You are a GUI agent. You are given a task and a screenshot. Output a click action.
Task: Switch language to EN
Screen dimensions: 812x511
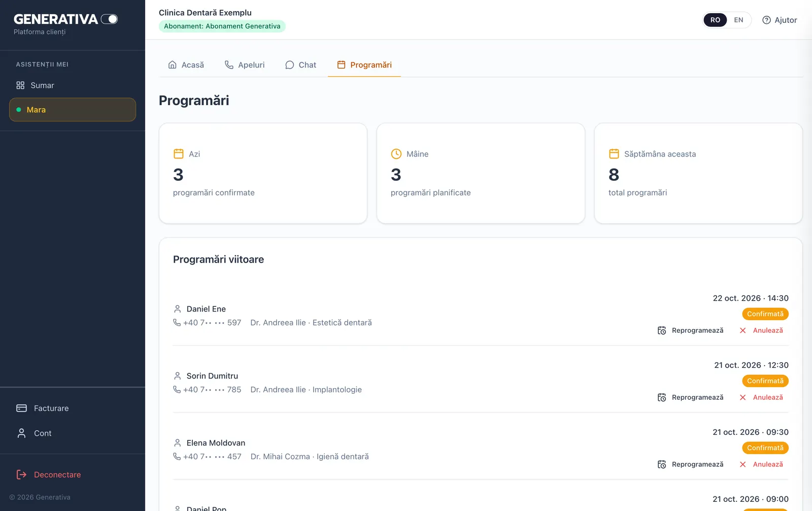pos(738,20)
